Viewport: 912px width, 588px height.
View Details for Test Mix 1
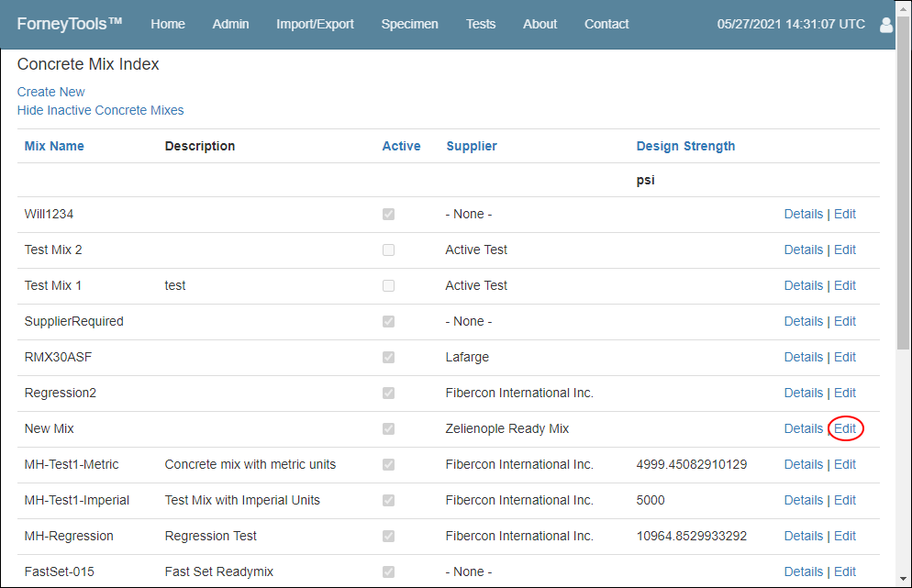[x=804, y=285]
